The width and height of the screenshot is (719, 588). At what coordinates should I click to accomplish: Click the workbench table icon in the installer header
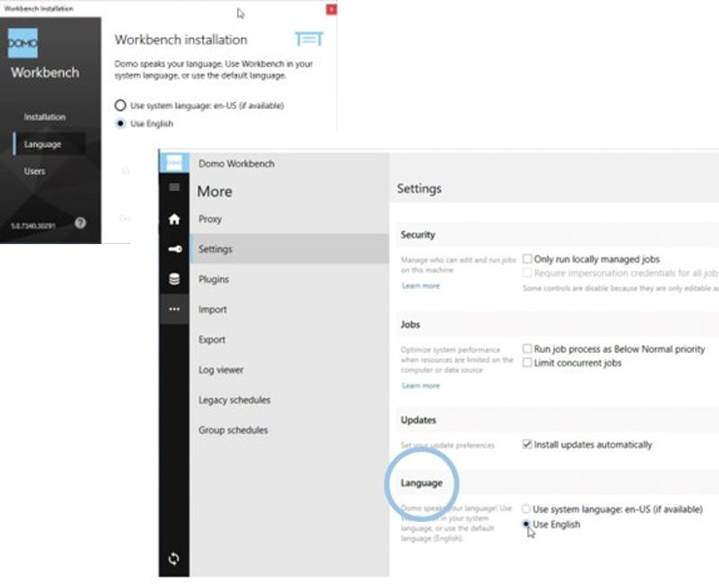click(309, 38)
